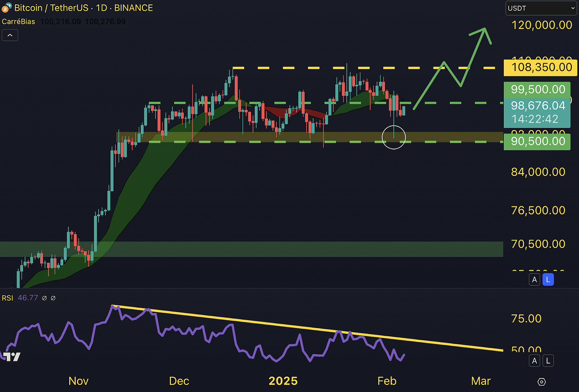
Task: Click the Dec date label
Action: tap(179, 381)
